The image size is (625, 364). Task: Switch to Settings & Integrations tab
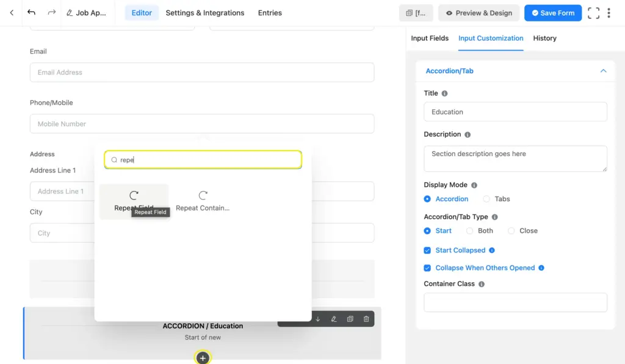[x=204, y=13]
